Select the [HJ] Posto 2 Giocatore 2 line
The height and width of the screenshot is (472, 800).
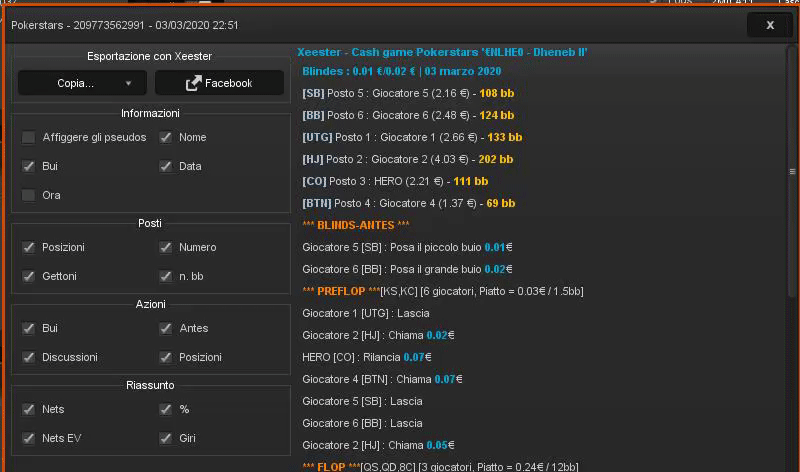coord(408,159)
